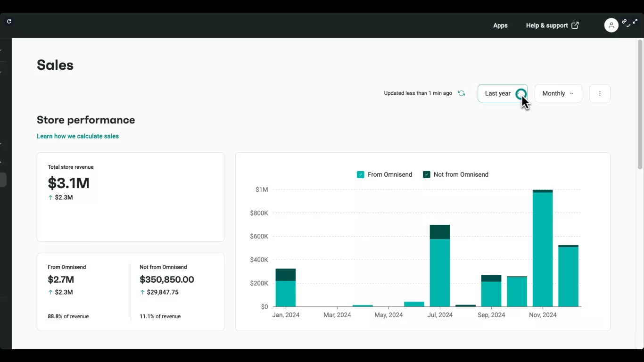Click the refresh data icon next to update time
The height and width of the screenshot is (362, 644).
462,93
